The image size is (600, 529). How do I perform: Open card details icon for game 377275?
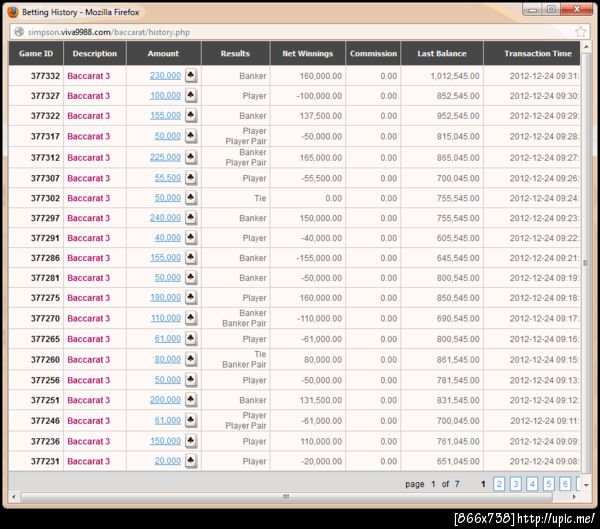pos(191,297)
